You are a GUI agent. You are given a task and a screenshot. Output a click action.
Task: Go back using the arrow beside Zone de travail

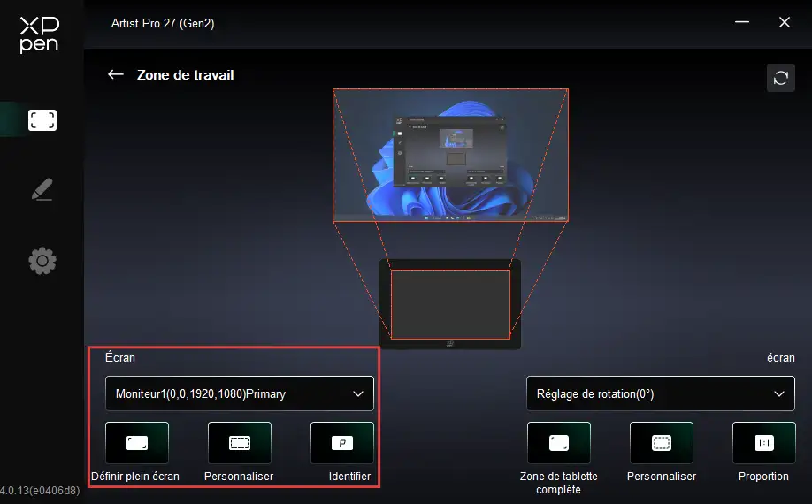pos(115,75)
